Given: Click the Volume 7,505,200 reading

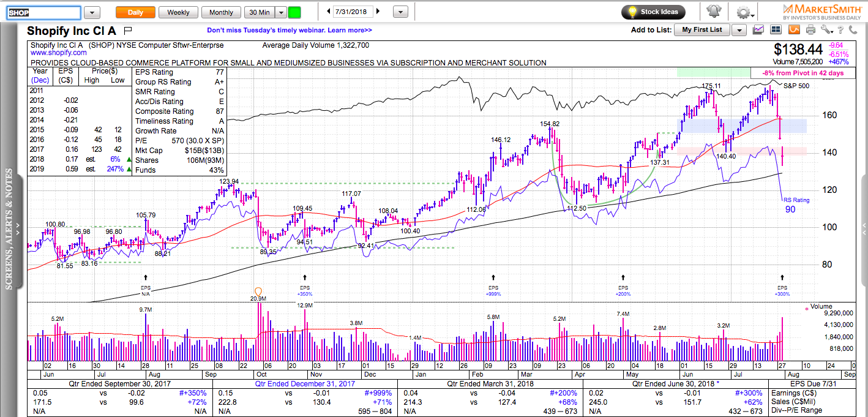Looking at the screenshot, I should point(799,61).
